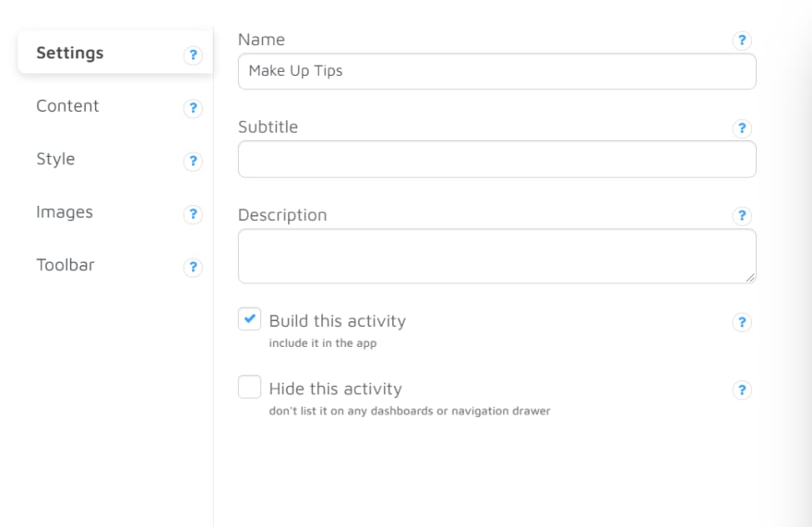
Task: Select the Settings tab
Action: coord(115,53)
